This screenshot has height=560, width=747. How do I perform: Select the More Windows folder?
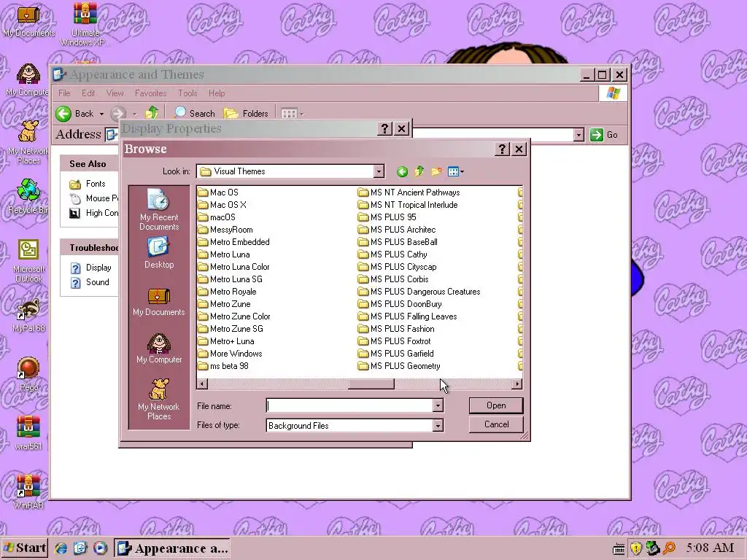(x=230, y=354)
